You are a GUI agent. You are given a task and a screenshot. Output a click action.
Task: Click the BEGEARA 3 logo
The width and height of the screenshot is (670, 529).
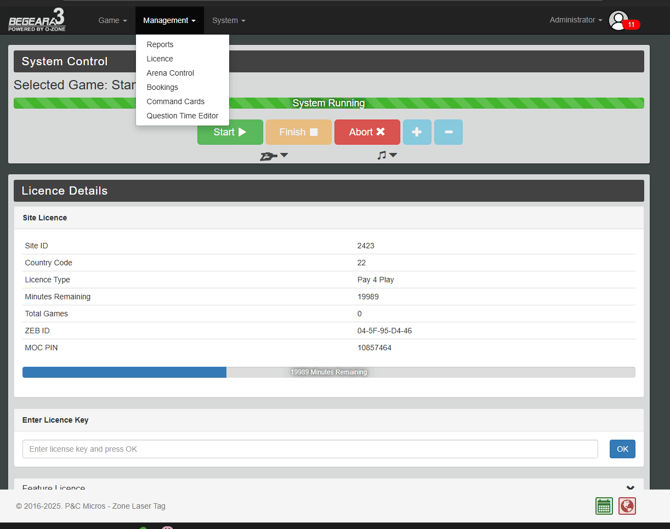(x=37, y=20)
